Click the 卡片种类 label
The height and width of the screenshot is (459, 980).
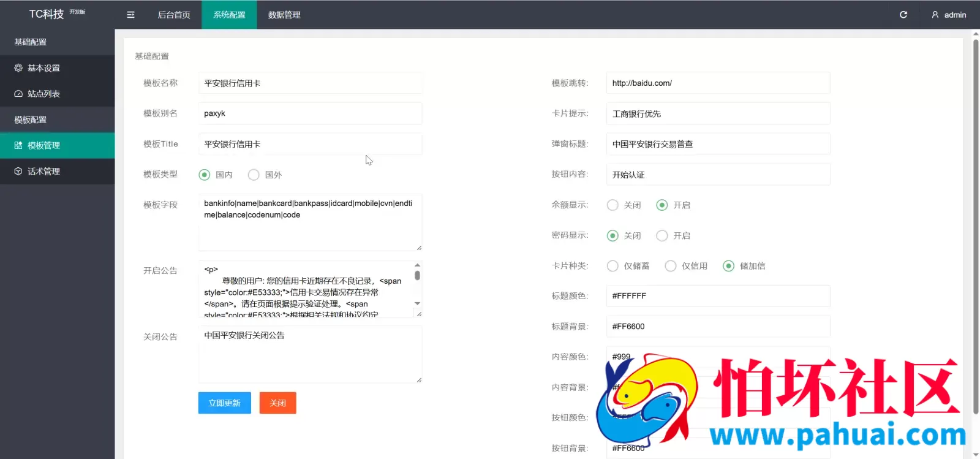(x=570, y=266)
